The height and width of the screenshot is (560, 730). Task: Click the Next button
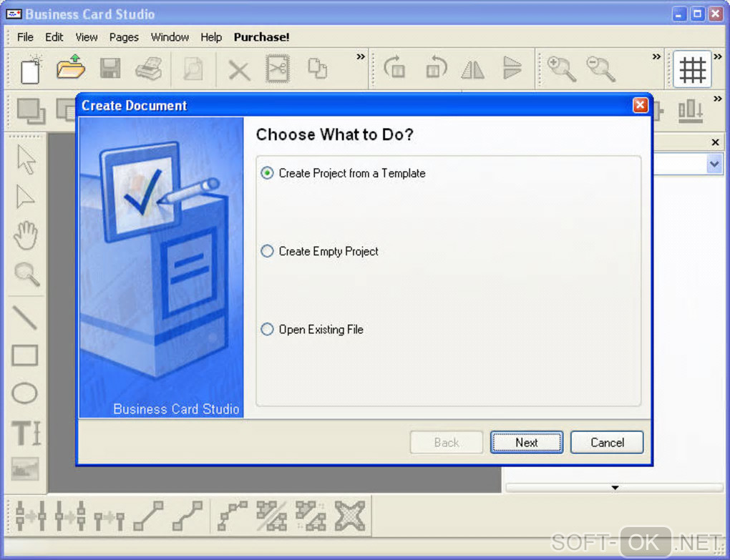527,442
